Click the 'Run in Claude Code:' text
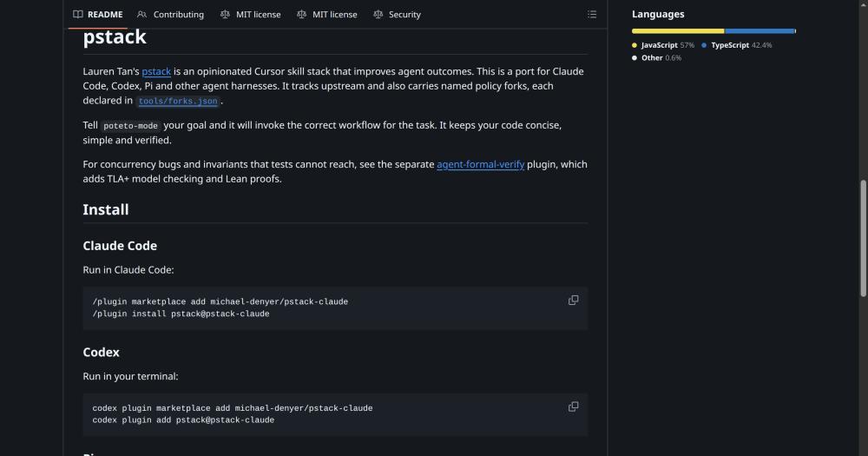The width and height of the screenshot is (868, 456). 128,270
